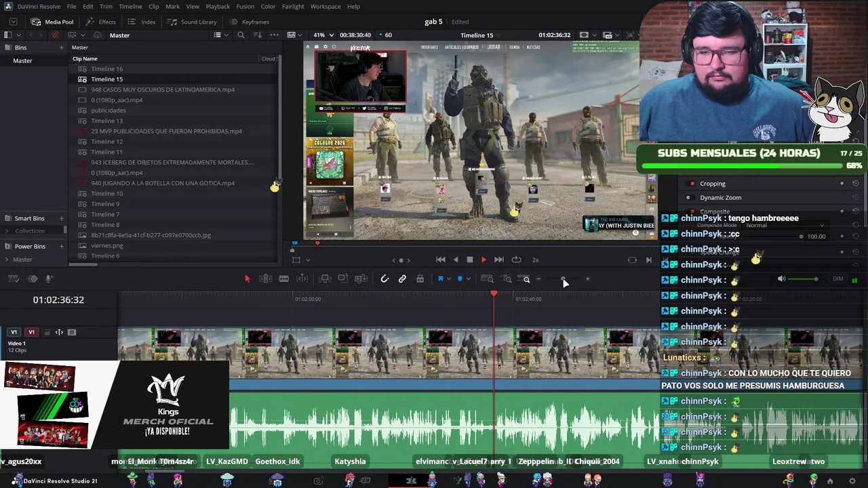Image resolution: width=868 pixels, height=488 pixels.
Task: Click the timeline playhead at 01:02:36:32
Action: [x=494, y=293]
